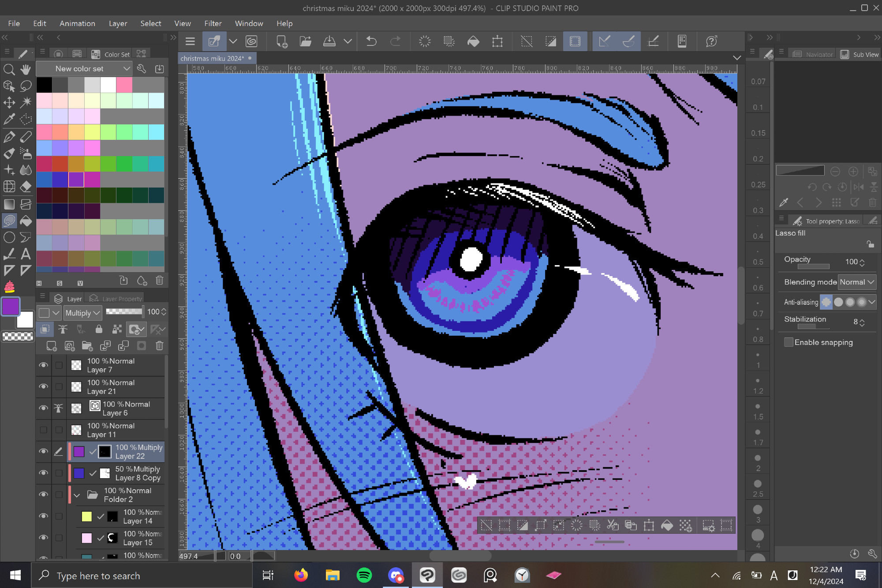The width and height of the screenshot is (882, 588).
Task: Pick the pink swatch in top row
Action: [x=124, y=85]
